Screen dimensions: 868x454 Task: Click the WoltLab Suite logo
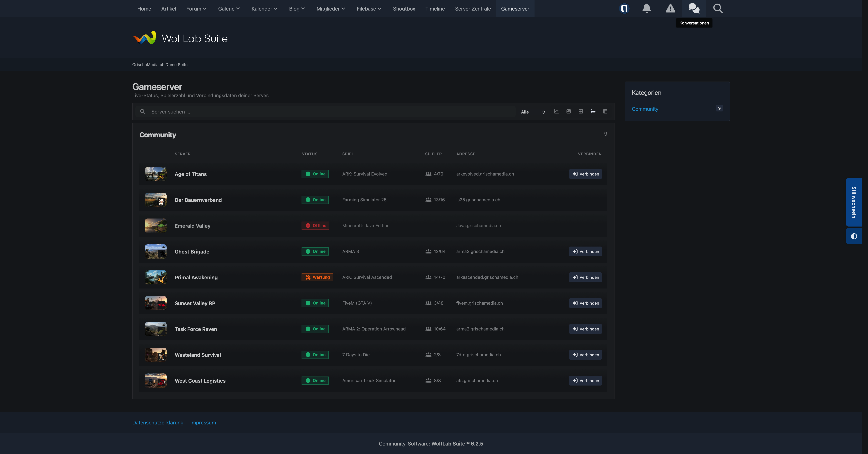[180, 38]
